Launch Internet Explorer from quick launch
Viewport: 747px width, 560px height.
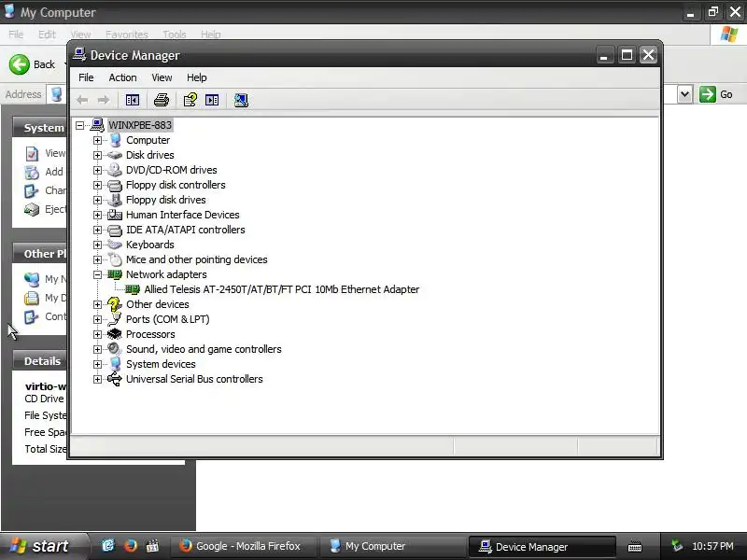pyautogui.click(x=108, y=546)
